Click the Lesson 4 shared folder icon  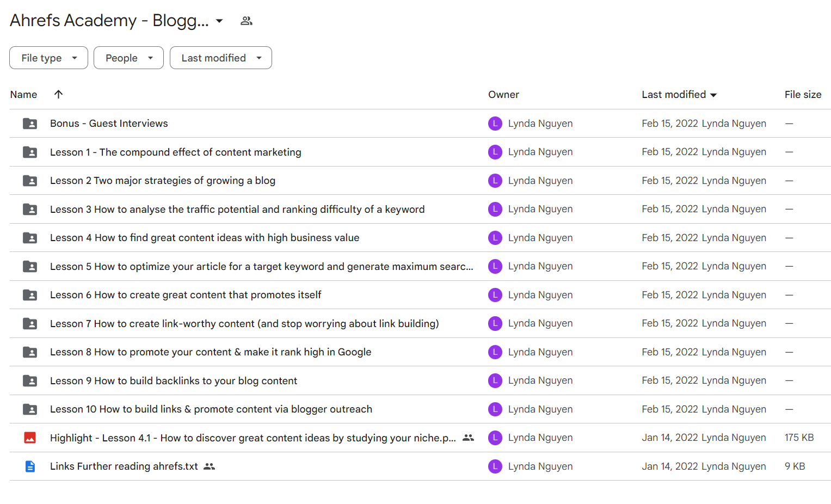point(30,238)
